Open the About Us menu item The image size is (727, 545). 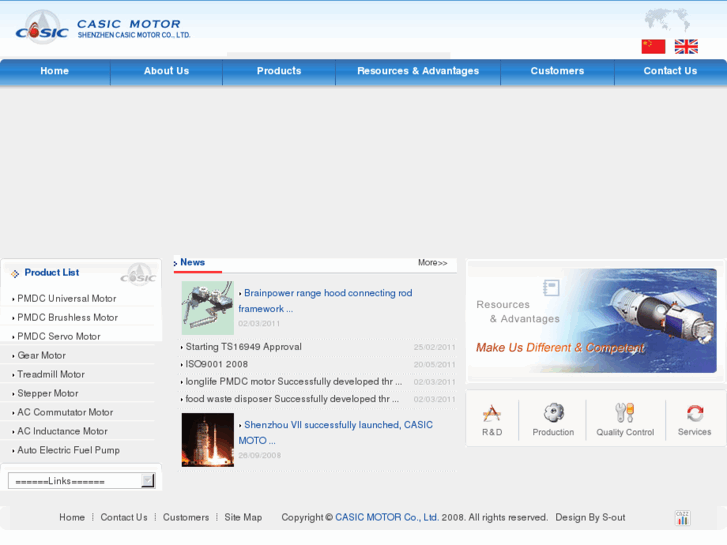(166, 71)
